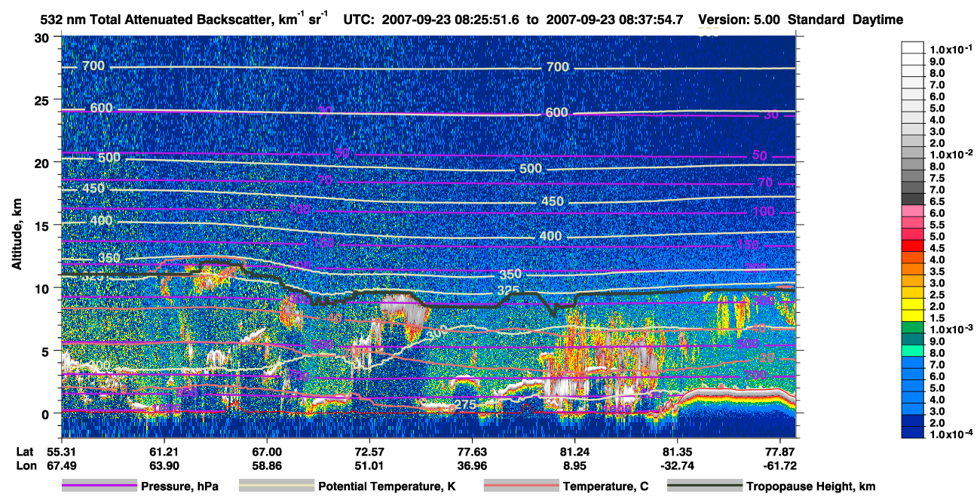Click the 'Pressure, hPa' legend label

point(179,487)
